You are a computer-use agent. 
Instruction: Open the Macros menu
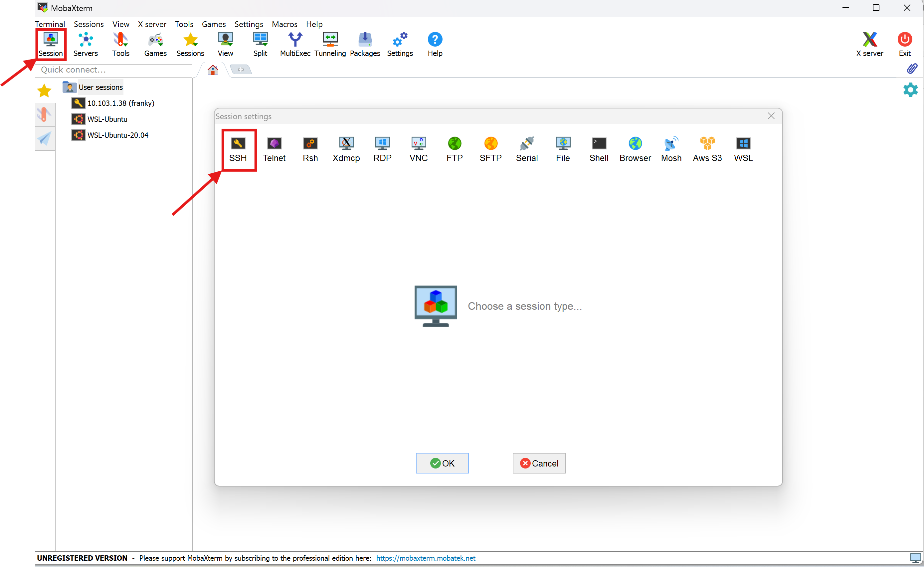pyautogui.click(x=284, y=24)
